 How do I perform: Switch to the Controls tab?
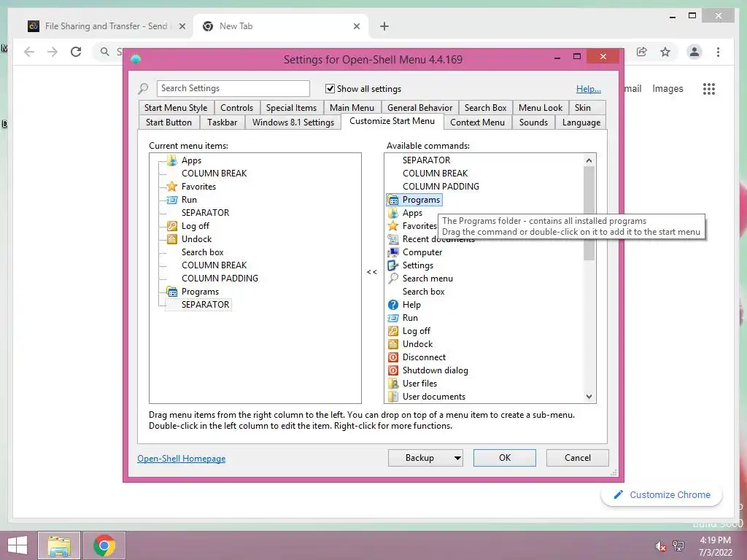[237, 108]
